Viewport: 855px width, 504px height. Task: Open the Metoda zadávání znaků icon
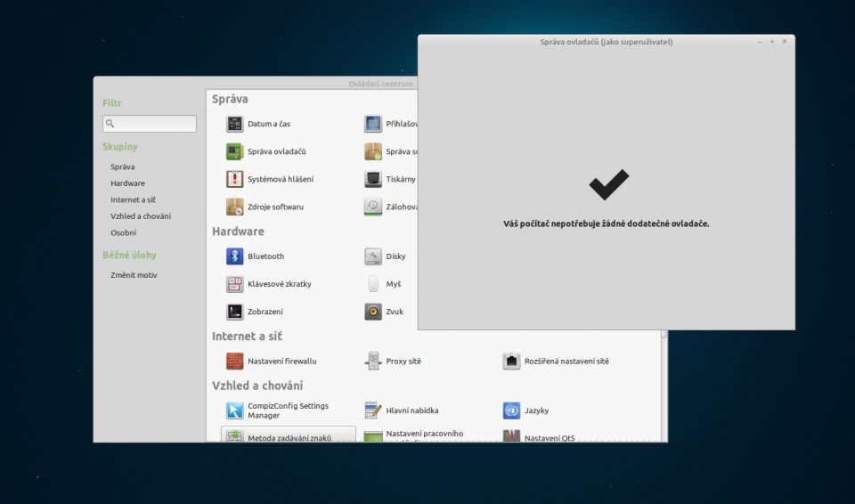pyautogui.click(x=234, y=436)
